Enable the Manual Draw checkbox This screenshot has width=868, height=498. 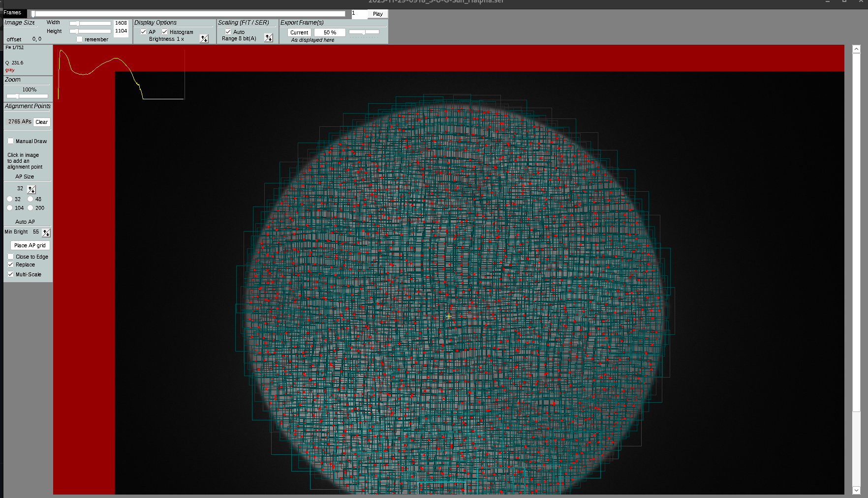11,141
